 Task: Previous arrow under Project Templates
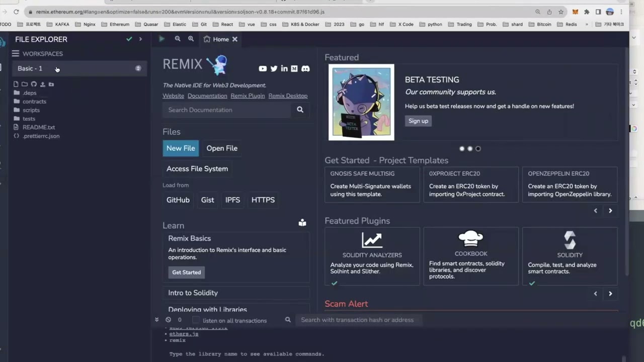[596, 211]
